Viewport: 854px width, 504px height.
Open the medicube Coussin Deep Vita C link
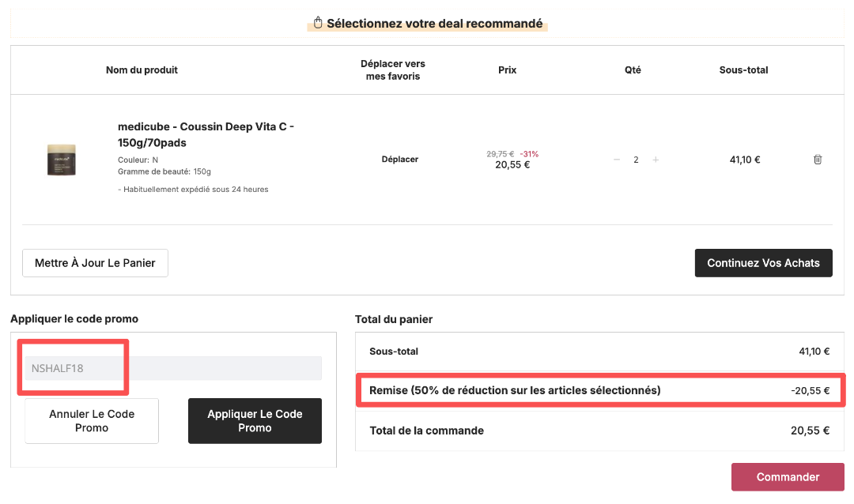point(206,134)
